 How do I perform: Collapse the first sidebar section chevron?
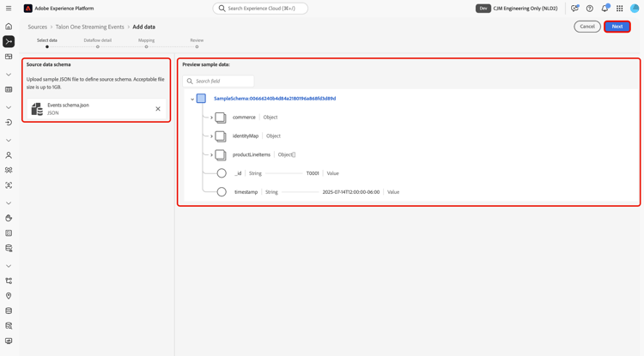[x=9, y=75]
